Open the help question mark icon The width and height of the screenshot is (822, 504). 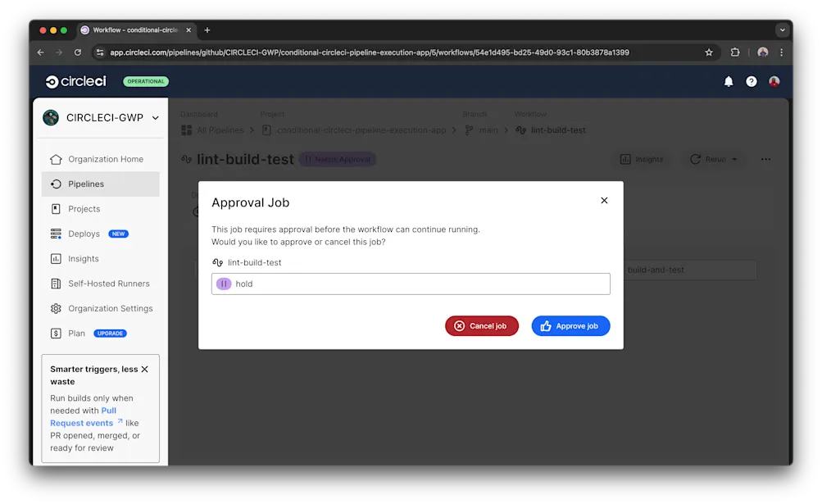click(x=752, y=81)
